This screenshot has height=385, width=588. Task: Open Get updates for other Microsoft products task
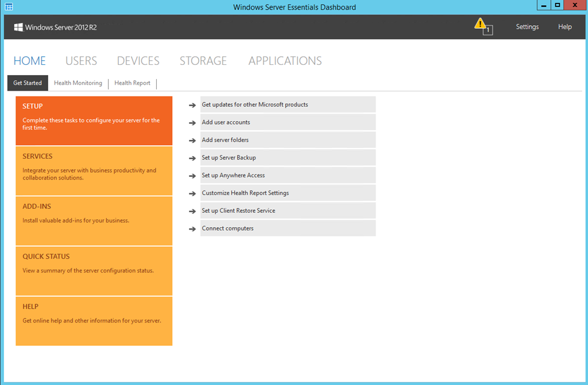tap(288, 104)
